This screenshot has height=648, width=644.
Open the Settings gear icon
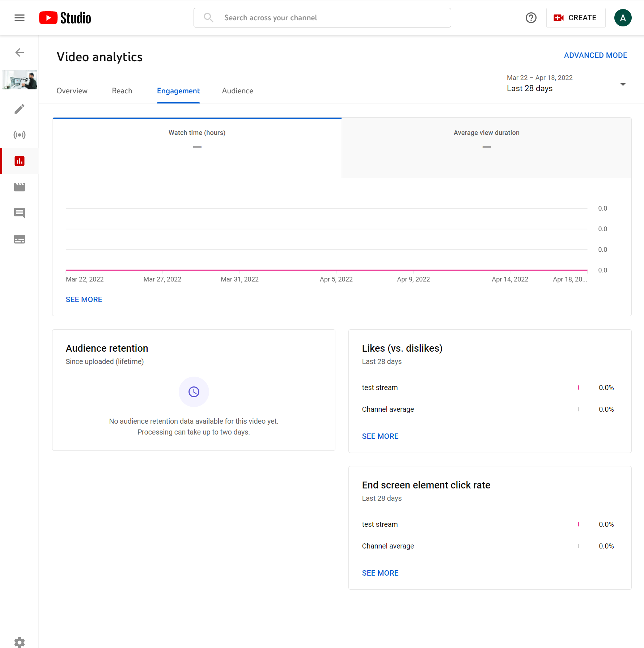(x=20, y=642)
